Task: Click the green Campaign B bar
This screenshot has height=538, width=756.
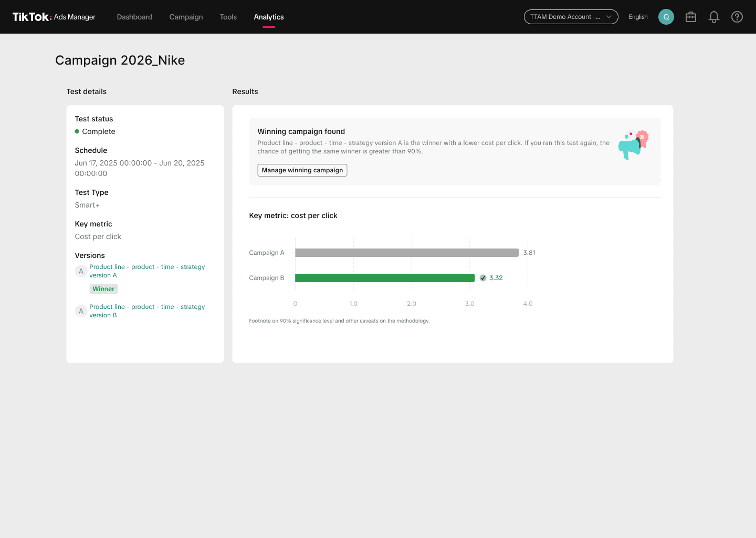Action: [x=385, y=278]
